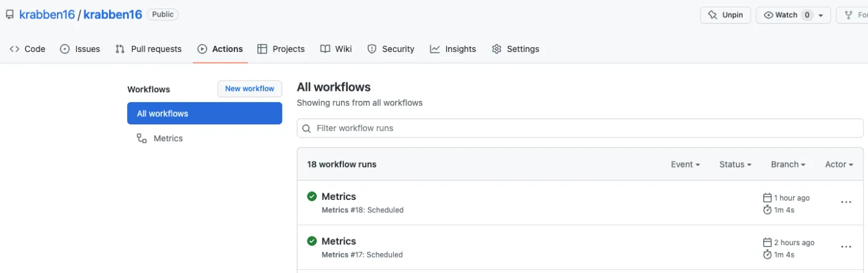Image resolution: width=868 pixels, height=273 pixels.
Task: Expand the Status filter dropdown
Action: (x=735, y=165)
